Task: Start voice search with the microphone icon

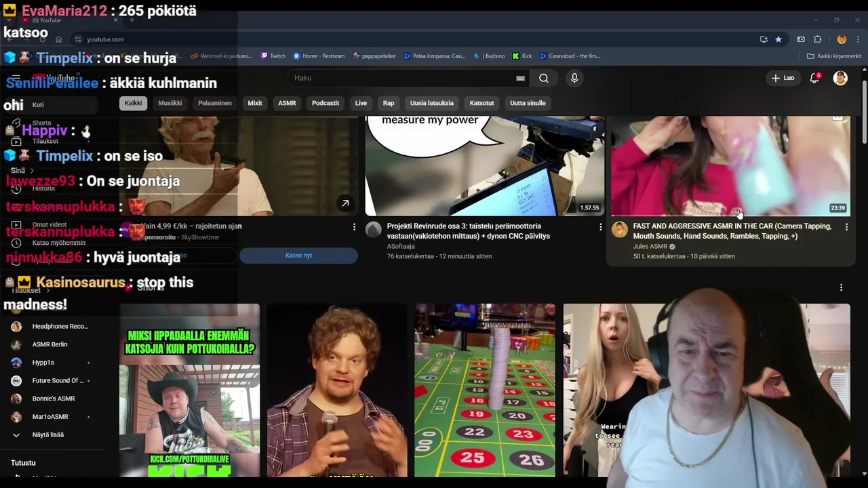Action: pyautogui.click(x=574, y=78)
